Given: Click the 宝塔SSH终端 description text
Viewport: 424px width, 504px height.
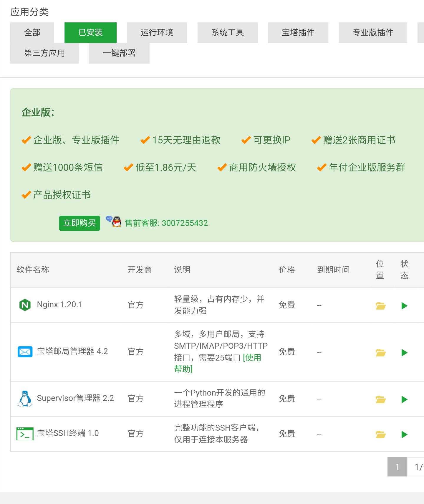Looking at the screenshot, I should (x=217, y=434).
